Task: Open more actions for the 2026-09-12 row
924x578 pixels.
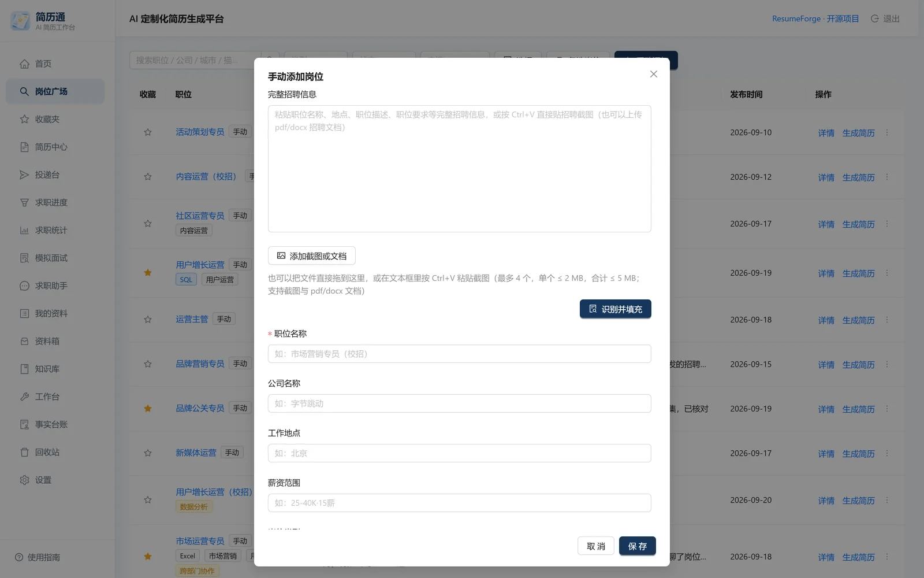Action: coord(887,177)
